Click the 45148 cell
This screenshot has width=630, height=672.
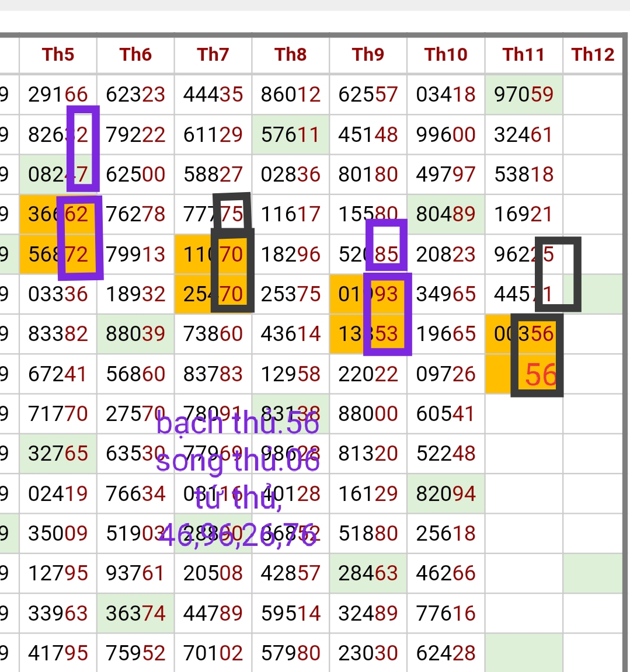tap(368, 134)
